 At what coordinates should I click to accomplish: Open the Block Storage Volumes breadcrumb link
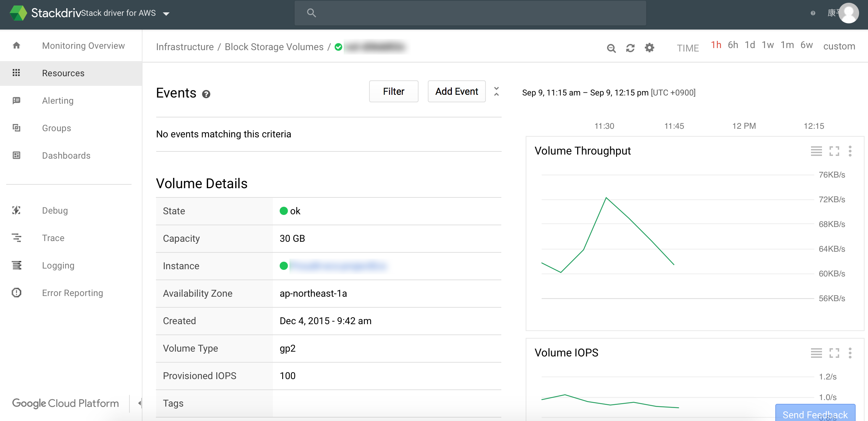(274, 47)
